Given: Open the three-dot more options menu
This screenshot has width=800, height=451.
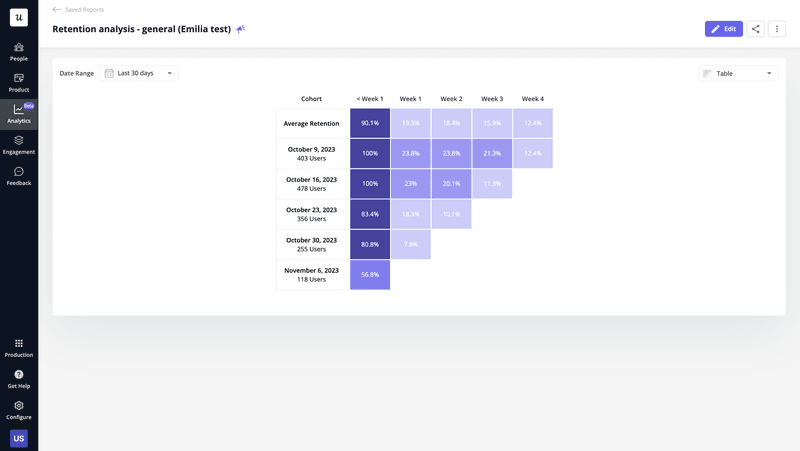Looking at the screenshot, I should [x=777, y=29].
